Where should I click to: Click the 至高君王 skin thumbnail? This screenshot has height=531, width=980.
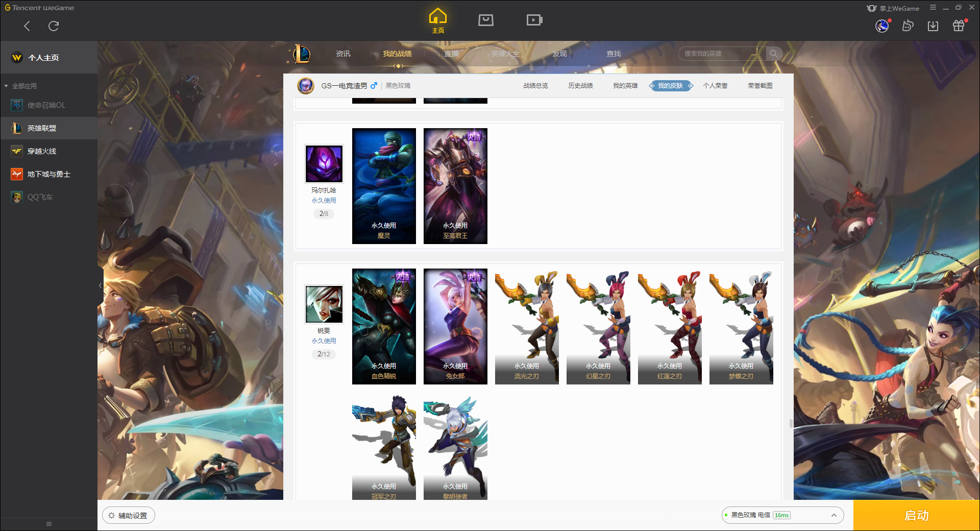[455, 186]
